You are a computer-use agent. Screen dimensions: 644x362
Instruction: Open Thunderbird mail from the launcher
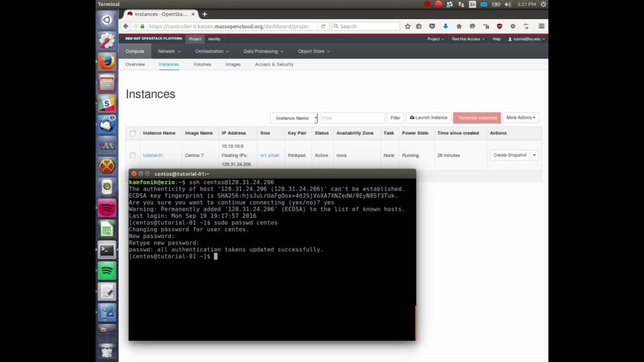(x=107, y=124)
